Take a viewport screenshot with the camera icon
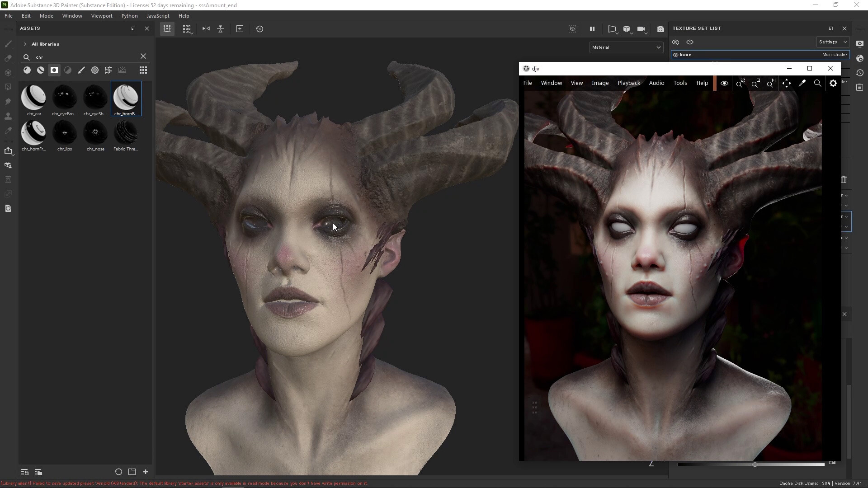 point(660,29)
